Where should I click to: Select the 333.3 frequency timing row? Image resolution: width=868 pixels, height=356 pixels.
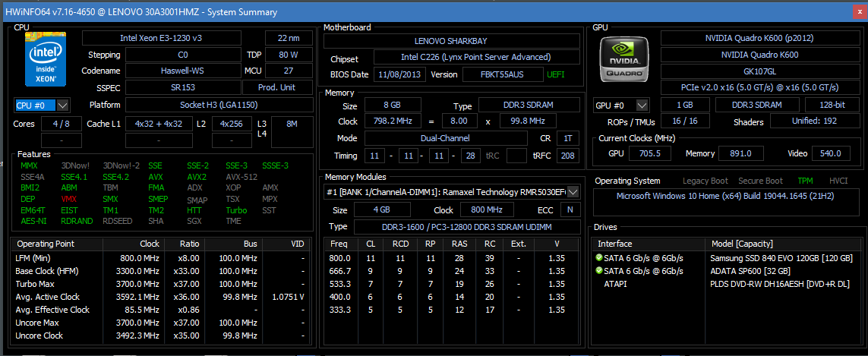[x=452, y=310]
